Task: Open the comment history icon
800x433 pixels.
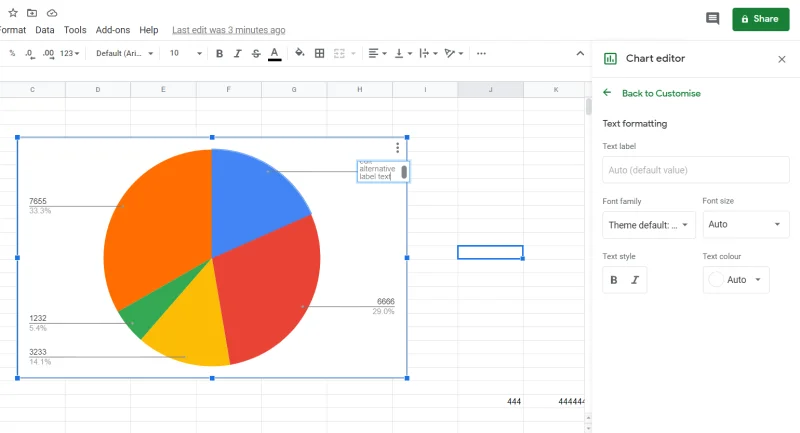Action: (x=712, y=19)
